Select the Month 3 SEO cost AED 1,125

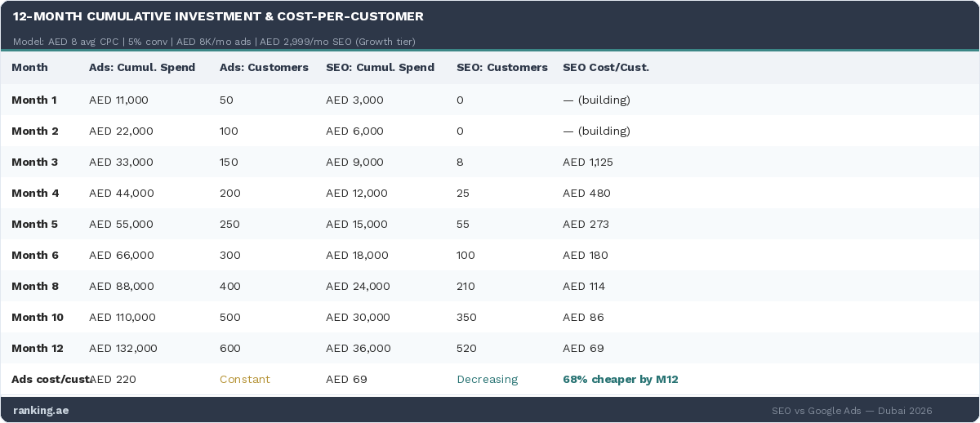[x=587, y=163]
